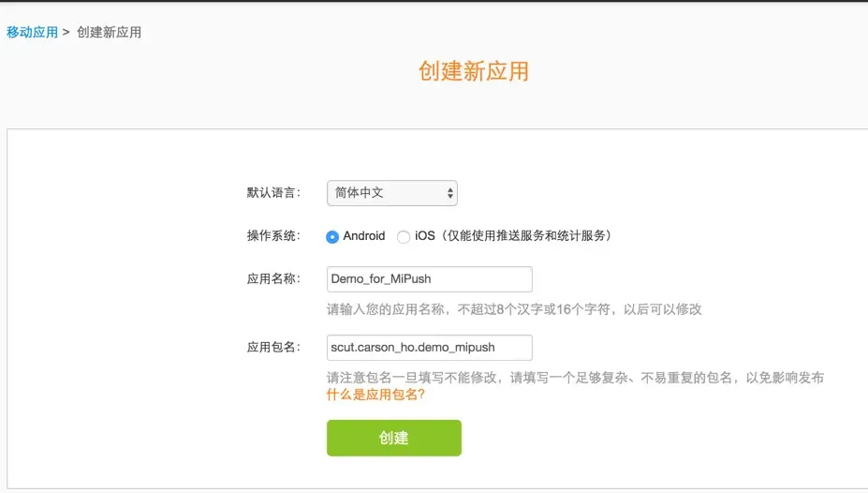Screen dimensions: 868x493
Task: Click the 操作系统 field label
Action: coord(273,236)
